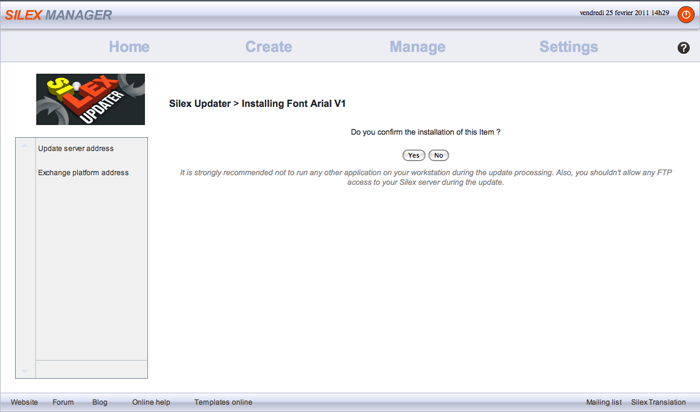
Task: Click the 'Silex Updater > Installing Font Arial V1' heading
Action: point(257,104)
